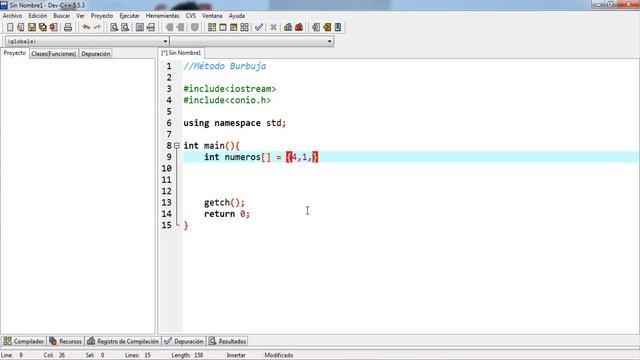Collapse the main() code fold on line 8

(x=177, y=145)
